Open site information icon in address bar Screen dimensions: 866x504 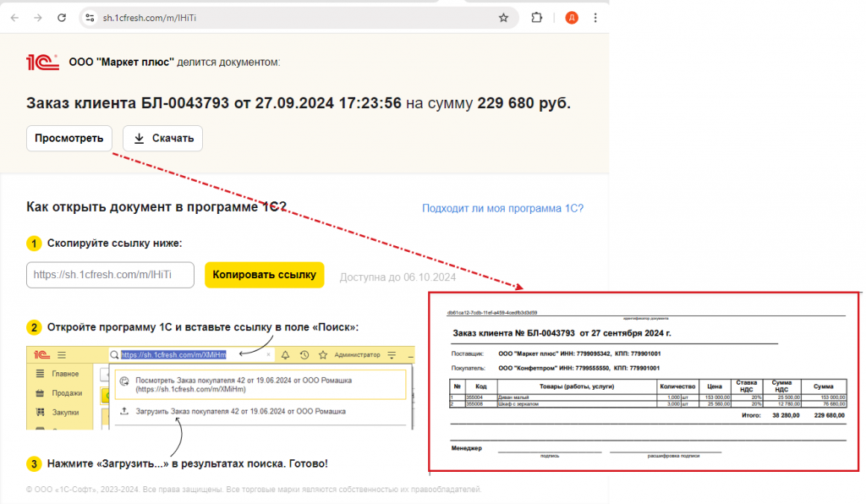90,18
